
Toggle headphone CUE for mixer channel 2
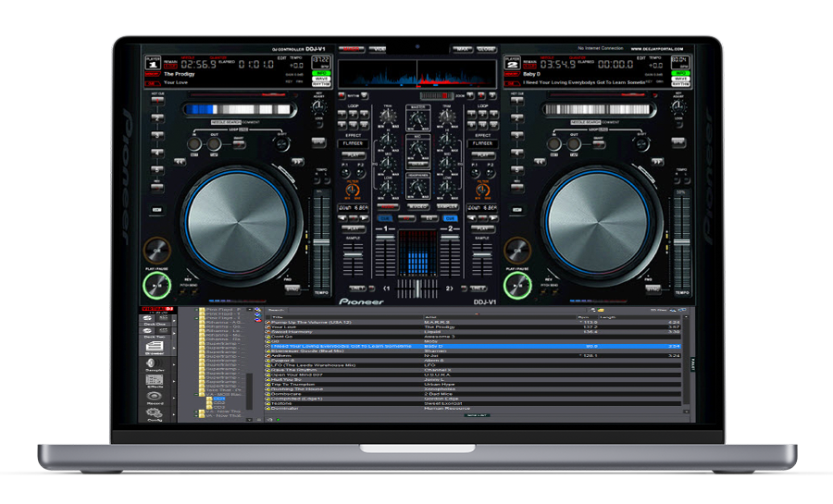point(450,218)
